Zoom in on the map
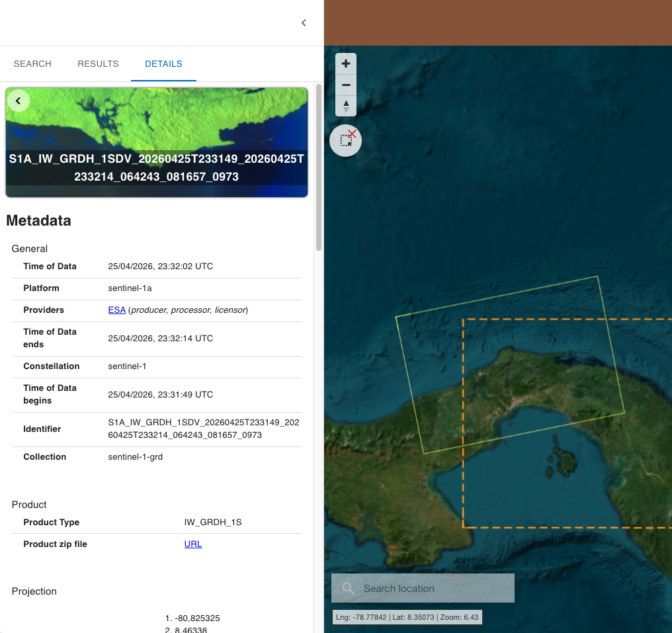672x633 pixels. 346,64
